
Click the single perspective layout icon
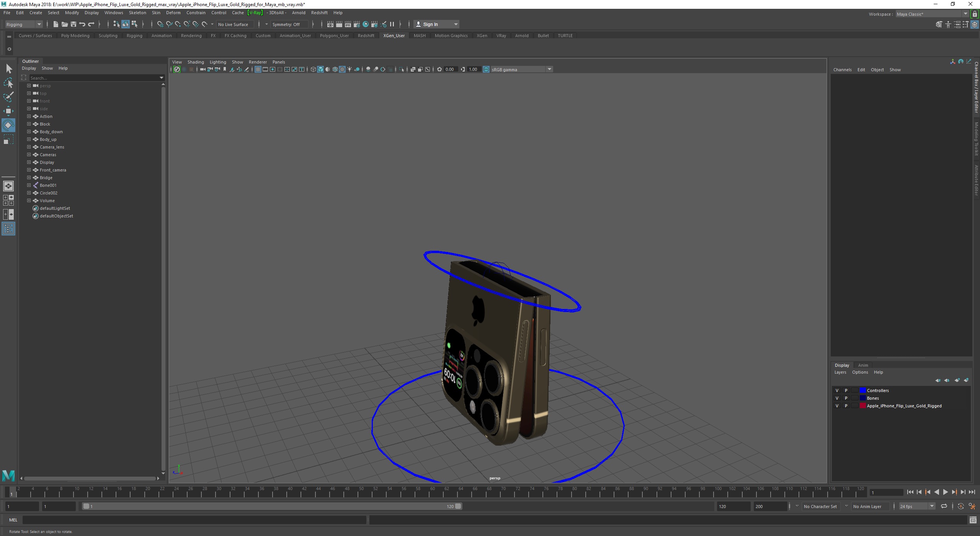coord(8,186)
